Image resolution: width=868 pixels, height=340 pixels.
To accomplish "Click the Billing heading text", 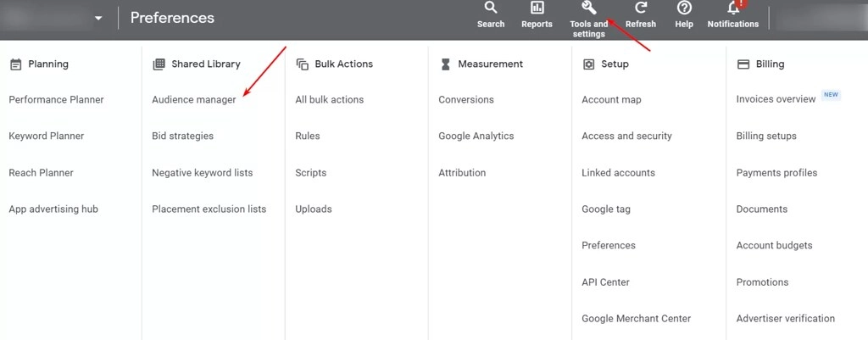I will 770,64.
